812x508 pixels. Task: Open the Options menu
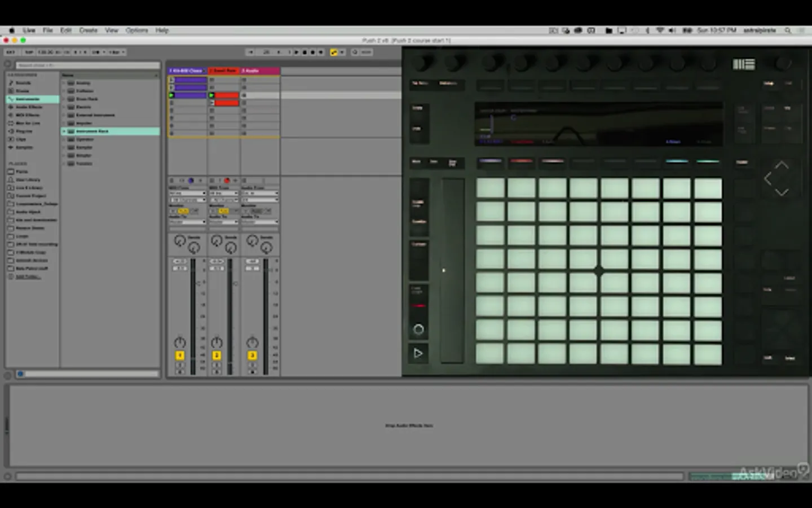tap(136, 30)
